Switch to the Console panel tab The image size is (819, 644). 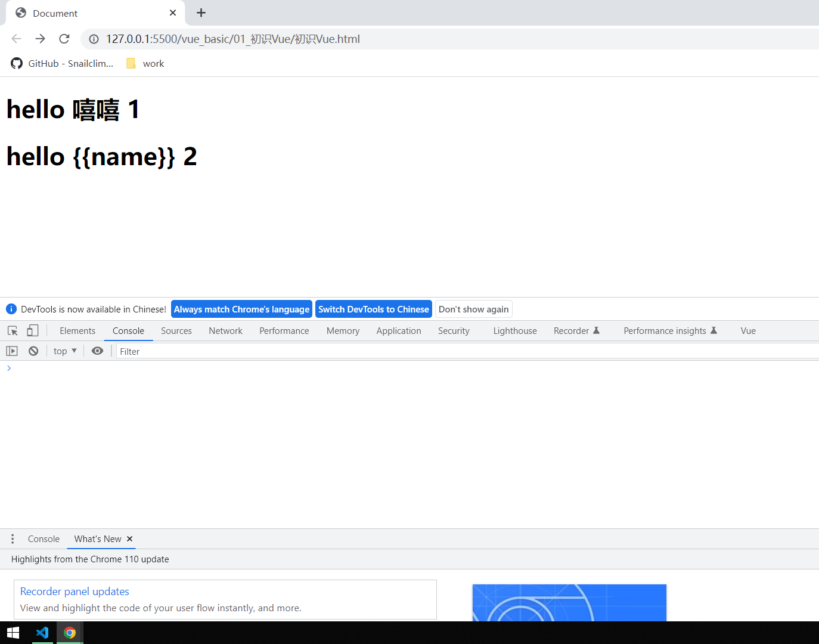coord(128,331)
